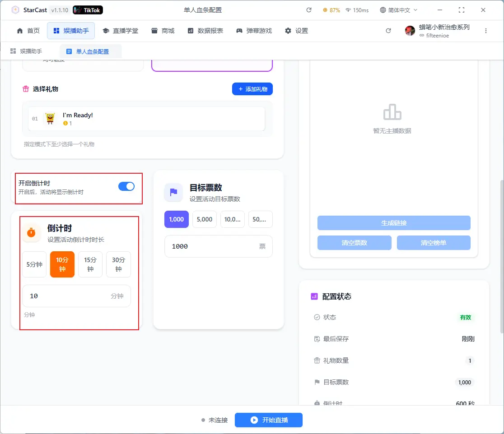Click the target votes flag icon
Image resolution: width=504 pixels, height=434 pixels.
173,192
